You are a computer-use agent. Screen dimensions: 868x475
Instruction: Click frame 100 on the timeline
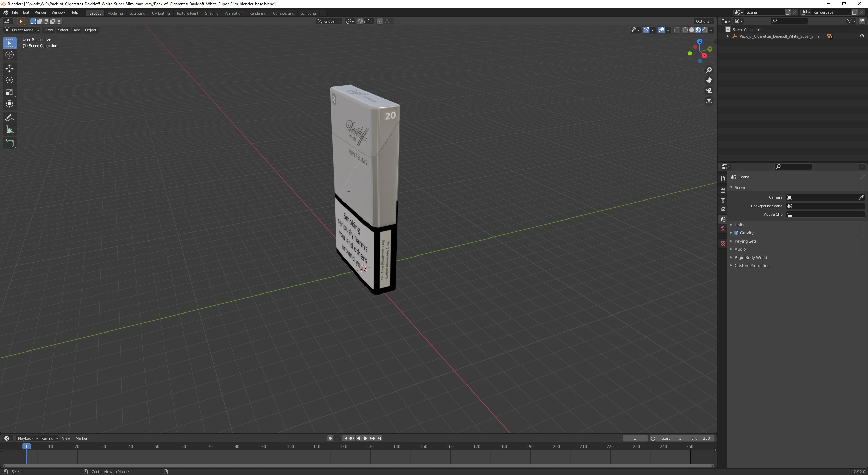290,447
